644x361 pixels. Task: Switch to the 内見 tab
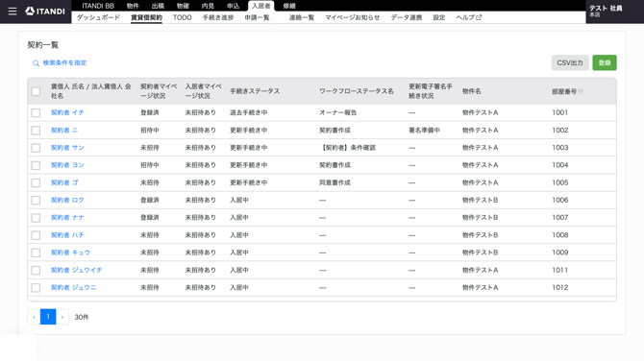pyautogui.click(x=208, y=6)
